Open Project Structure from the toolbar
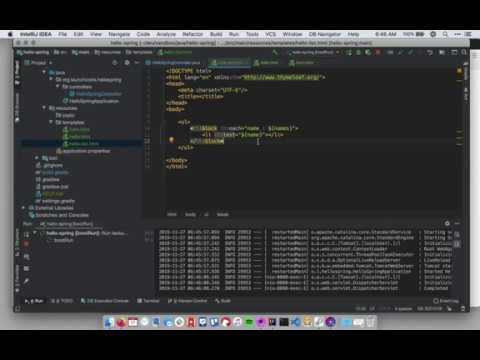 442,52
